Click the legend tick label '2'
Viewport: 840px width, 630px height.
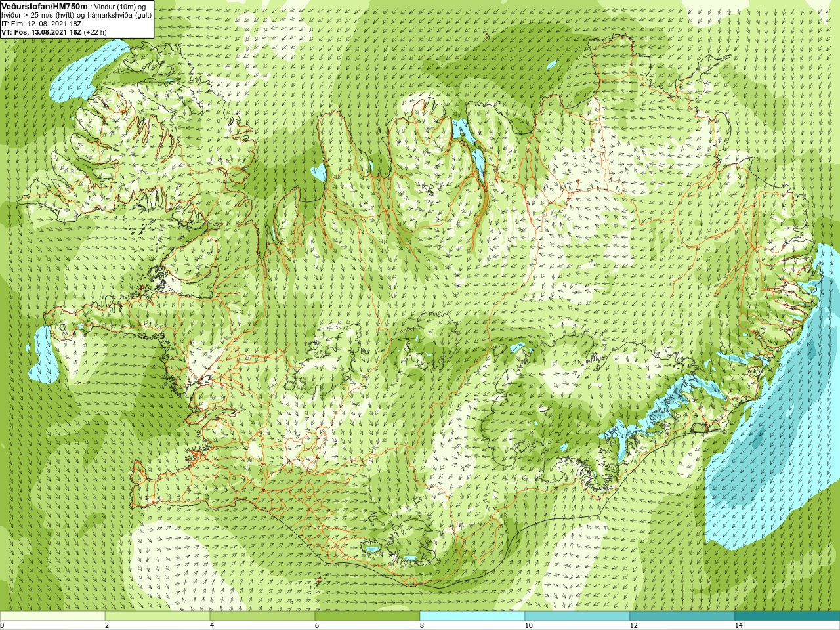click(107, 625)
